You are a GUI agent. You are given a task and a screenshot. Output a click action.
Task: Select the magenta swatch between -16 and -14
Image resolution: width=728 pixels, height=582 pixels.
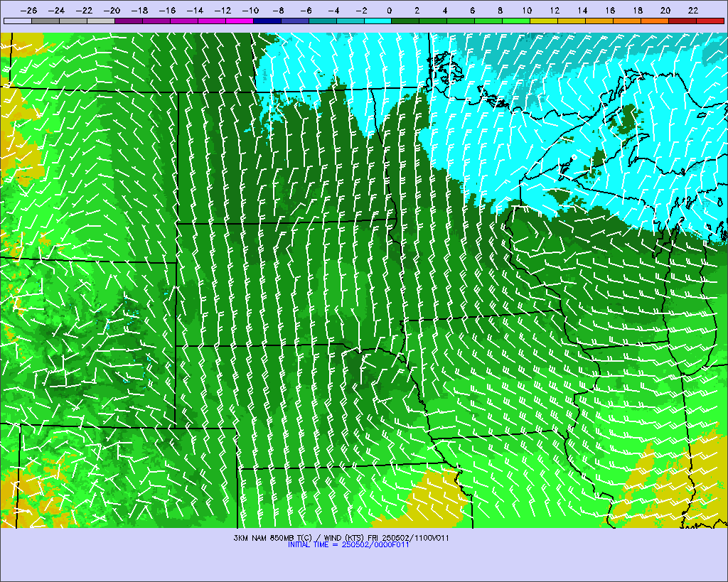coord(184,21)
